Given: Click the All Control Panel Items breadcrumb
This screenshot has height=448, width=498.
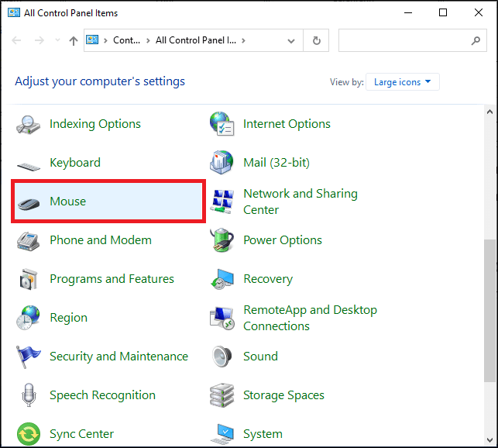Looking at the screenshot, I should (x=199, y=40).
